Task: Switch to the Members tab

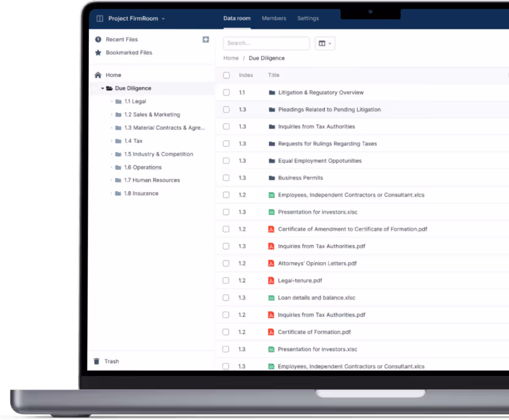Action: pos(274,18)
